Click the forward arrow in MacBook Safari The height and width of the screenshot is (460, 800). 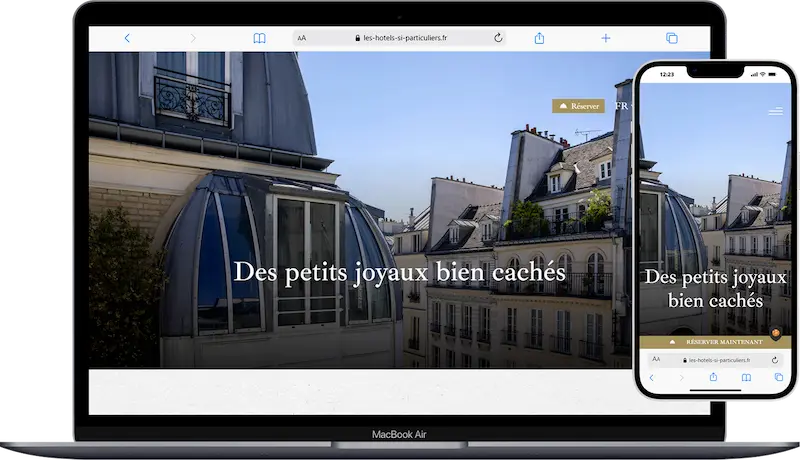coord(193,38)
